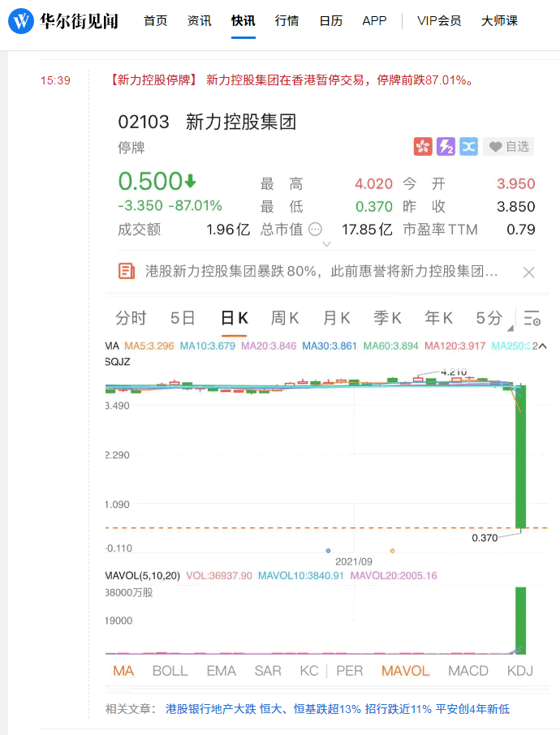The image size is (560, 735).
Task: Click the SQJZ indicator label
Action: (117, 362)
